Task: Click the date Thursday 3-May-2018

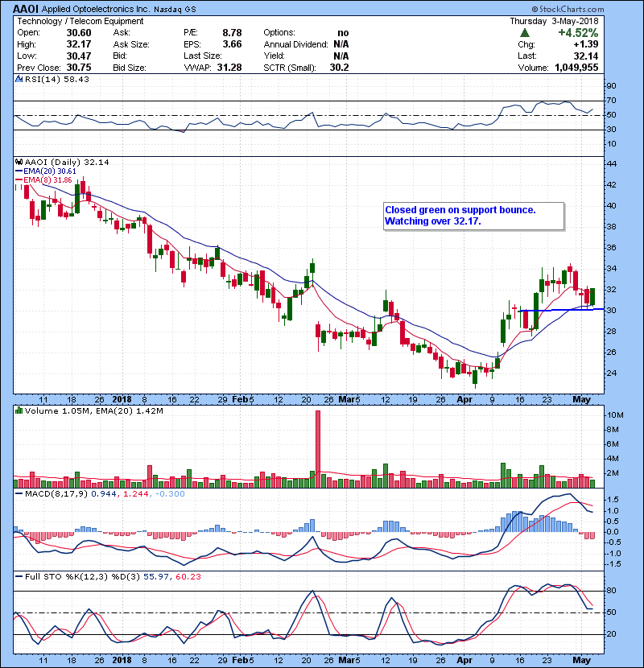Action: pos(554,21)
